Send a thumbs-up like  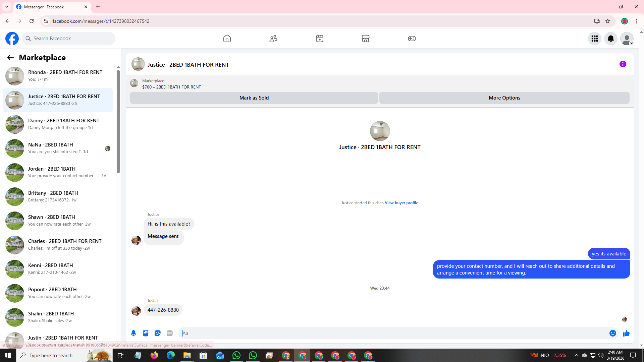[x=626, y=333]
